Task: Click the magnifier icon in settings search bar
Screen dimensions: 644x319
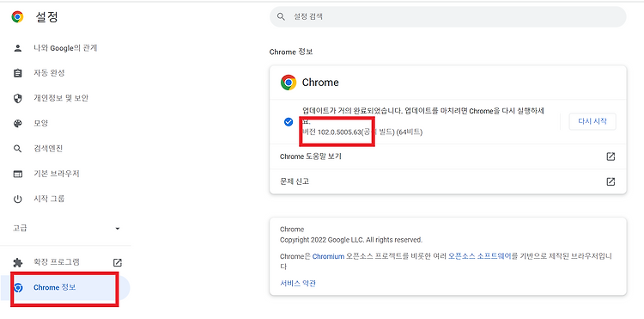Action: point(281,17)
